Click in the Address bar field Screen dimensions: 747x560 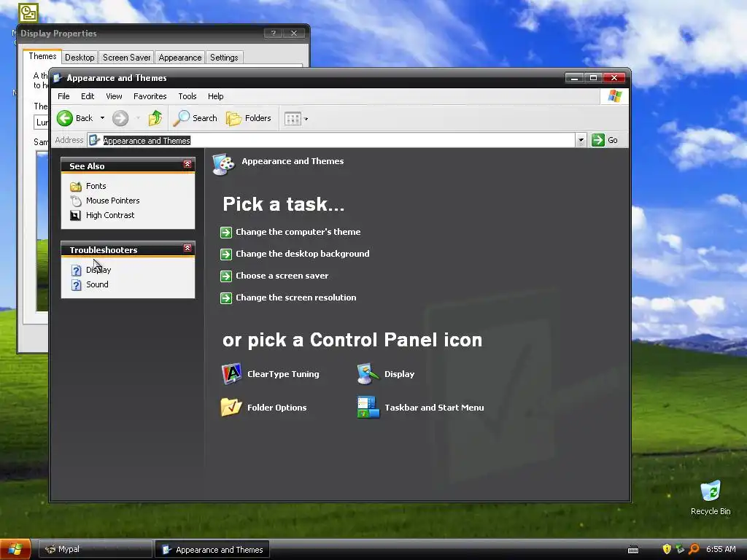(x=331, y=140)
